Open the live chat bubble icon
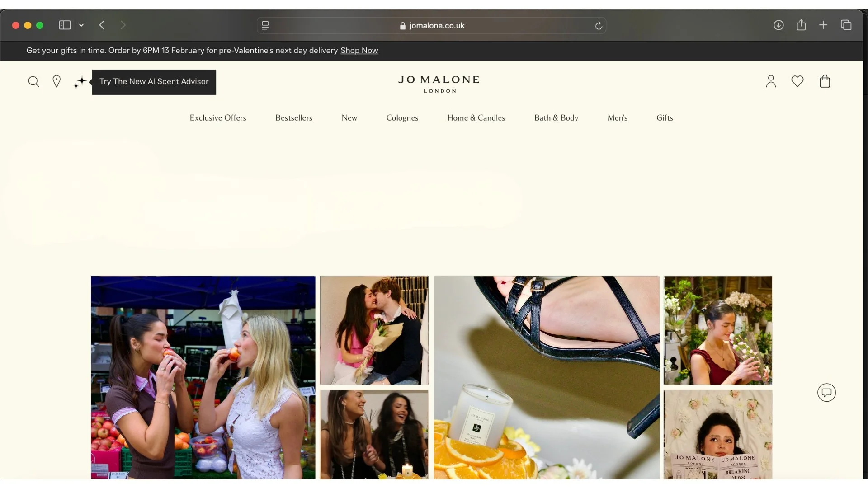Screen dimensions: 868x488 pyautogui.click(x=826, y=392)
